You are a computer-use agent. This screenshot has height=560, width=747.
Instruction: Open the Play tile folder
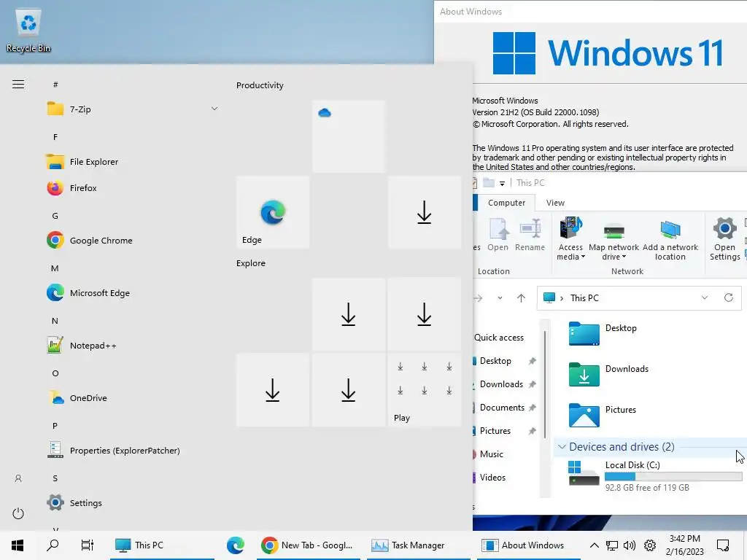click(424, 390)
